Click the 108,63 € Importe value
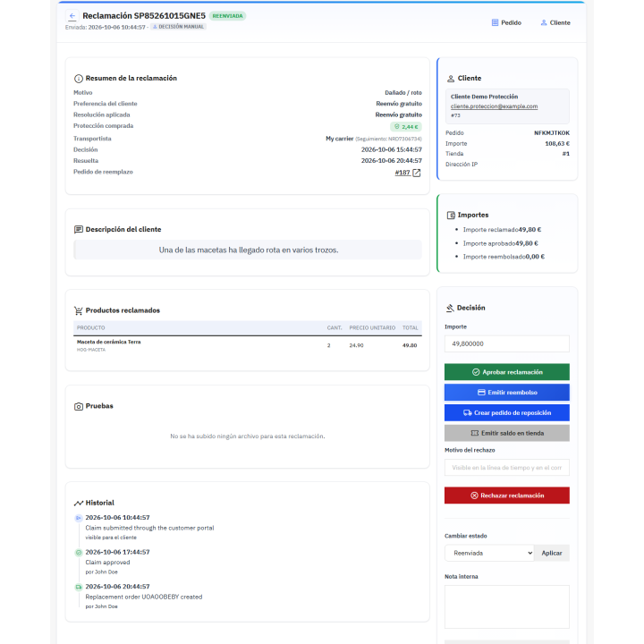 (557, 144)
